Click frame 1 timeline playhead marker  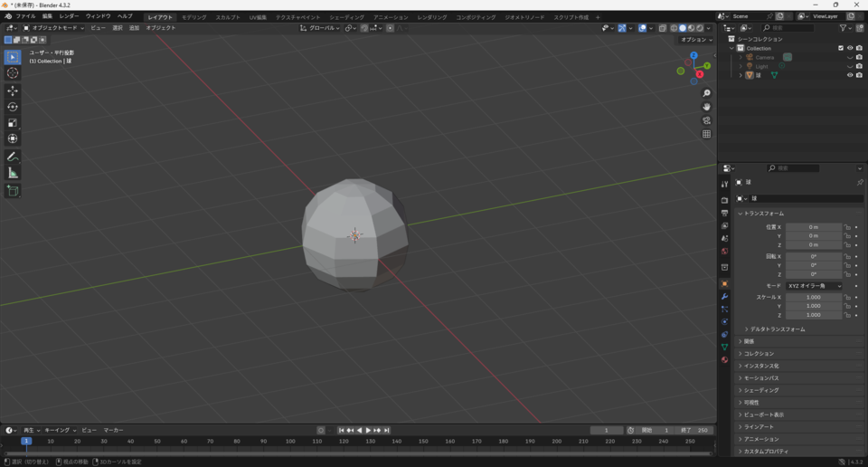point(26,441)
